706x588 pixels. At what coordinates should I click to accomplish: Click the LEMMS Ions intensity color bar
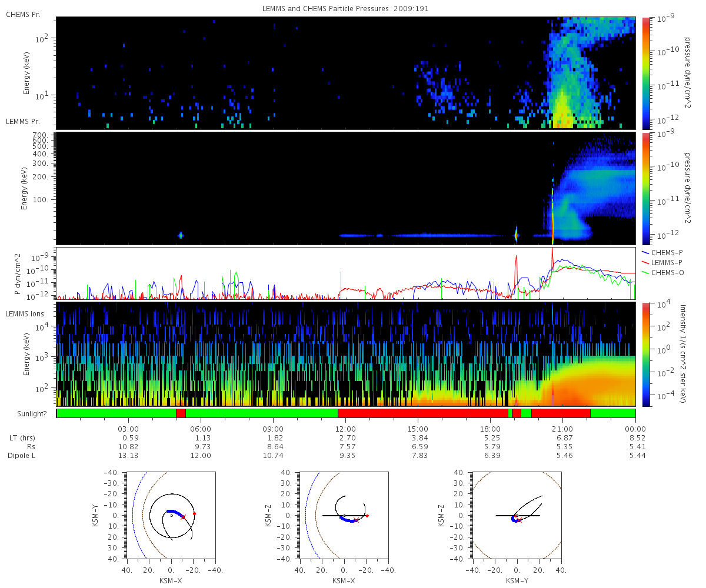pyautogui.click(x=645, y=354)
